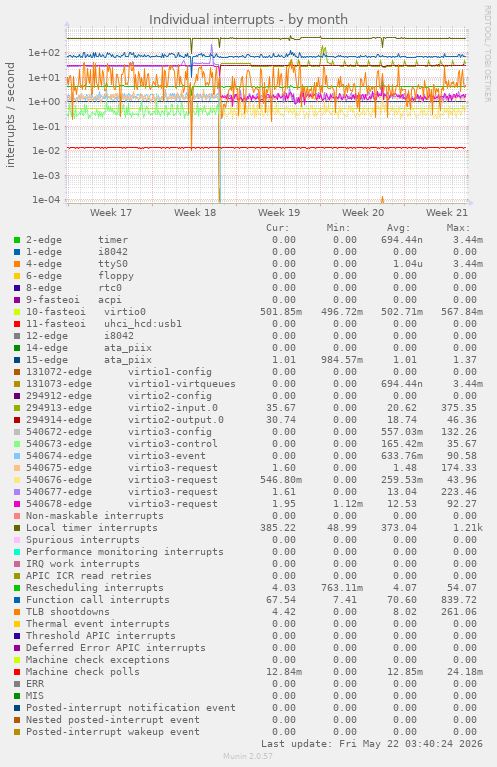This screenshot has height=767, width=497.
Task: Click the olive Local timer interrupts swatch
Action: [x=17, y=528]
